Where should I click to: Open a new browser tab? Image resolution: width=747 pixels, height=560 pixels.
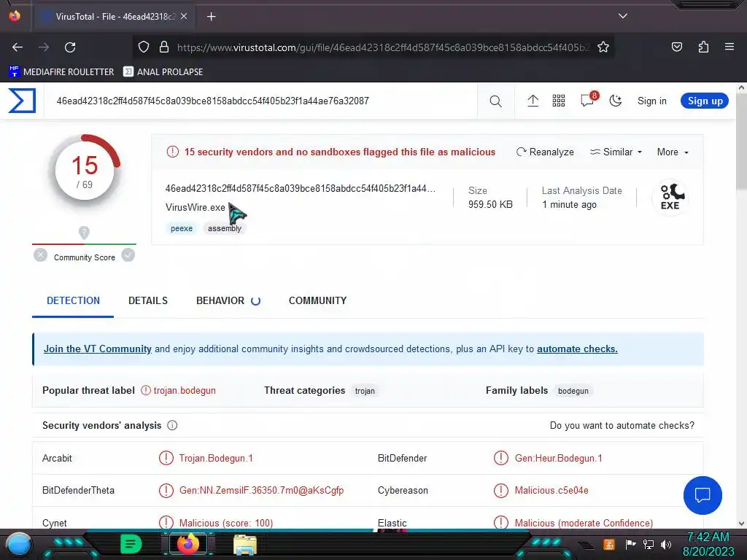pyautogui.click(x=211, y=17)
